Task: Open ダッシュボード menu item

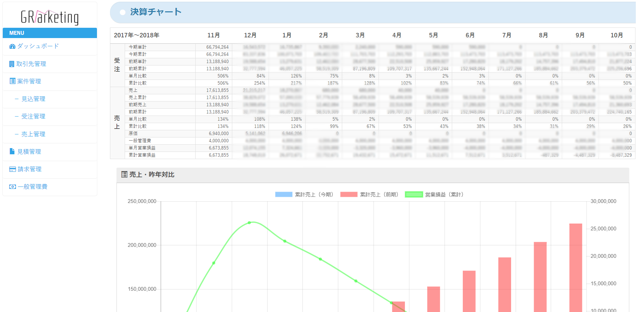Action: tap(38, 46)
